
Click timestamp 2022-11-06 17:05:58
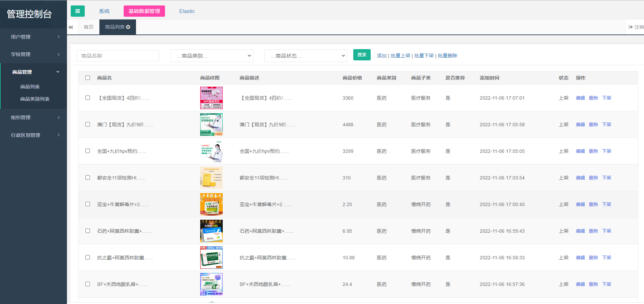[x=502, y=125]
